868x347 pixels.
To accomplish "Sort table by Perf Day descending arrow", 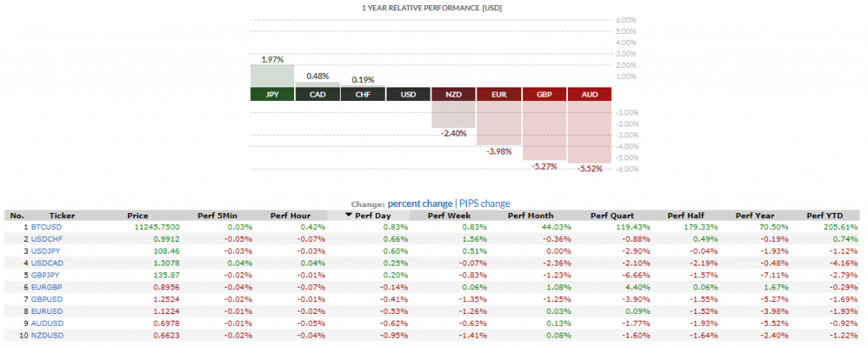I will 348,215.
